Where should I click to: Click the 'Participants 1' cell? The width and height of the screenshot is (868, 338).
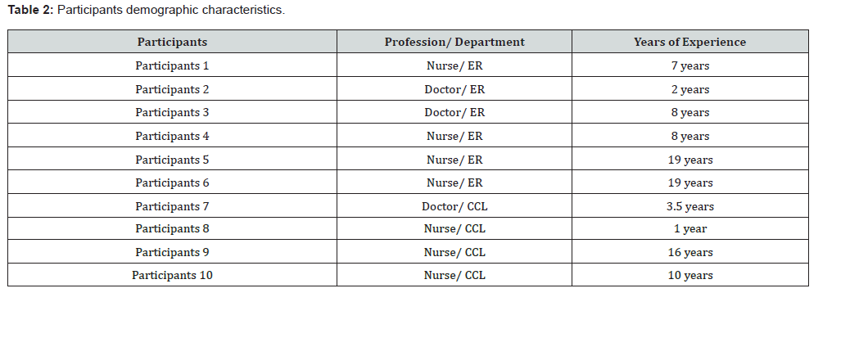[x=172, y=65]
